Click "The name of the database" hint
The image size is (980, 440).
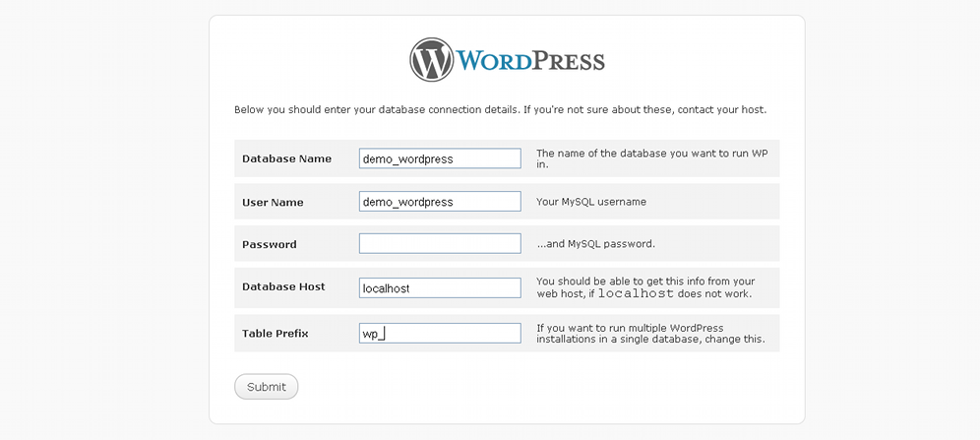(652, 158)
